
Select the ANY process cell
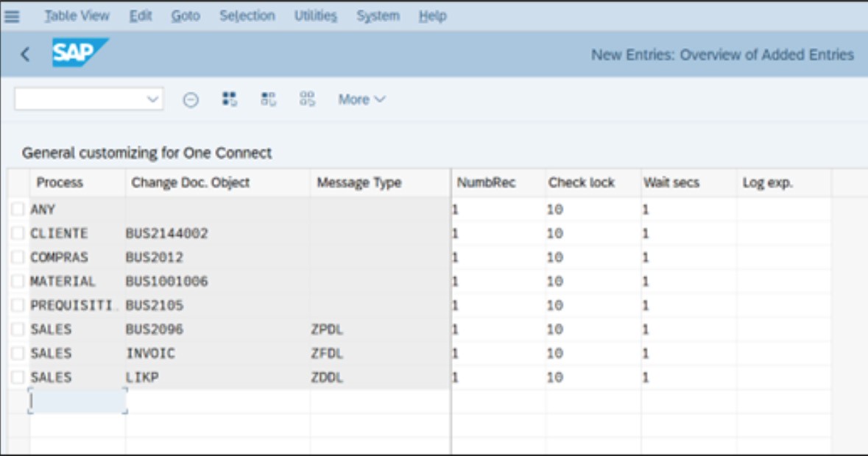tap(77, 210)
